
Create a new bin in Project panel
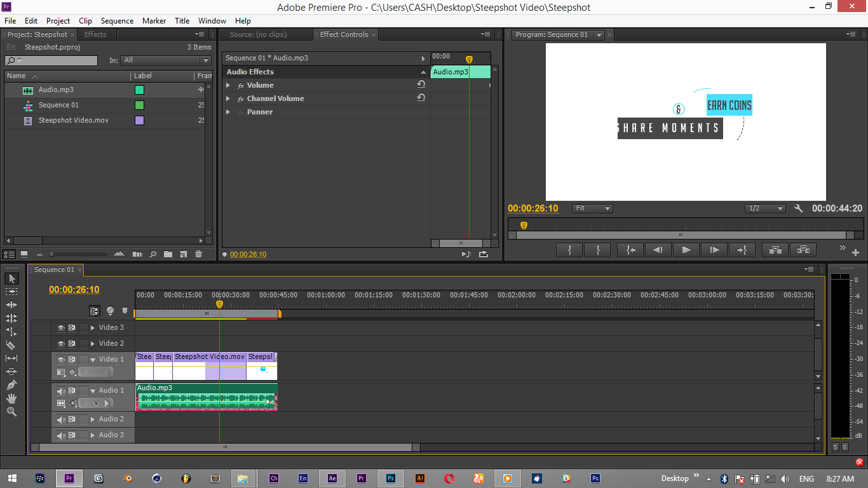[x=168, y=254]
